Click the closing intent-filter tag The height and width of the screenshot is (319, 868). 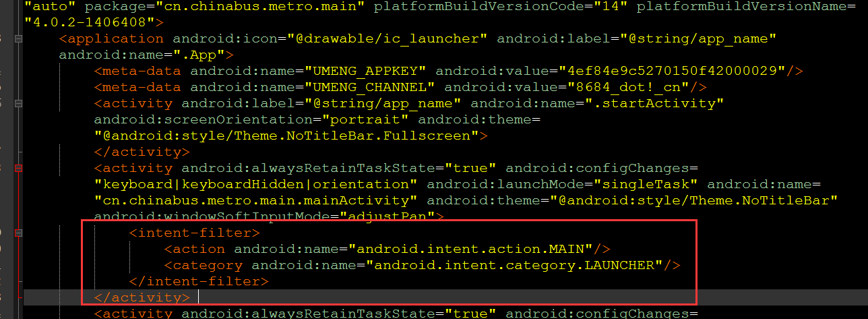point(199,281)
